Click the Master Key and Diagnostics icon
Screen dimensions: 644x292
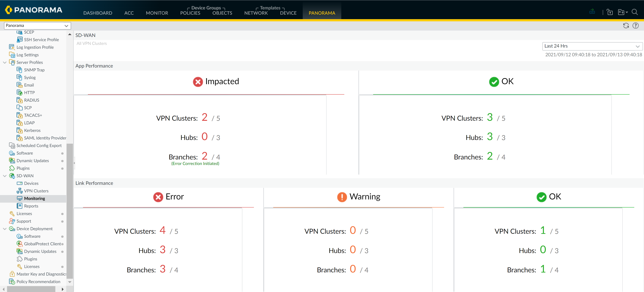click(x=12, y=274)
